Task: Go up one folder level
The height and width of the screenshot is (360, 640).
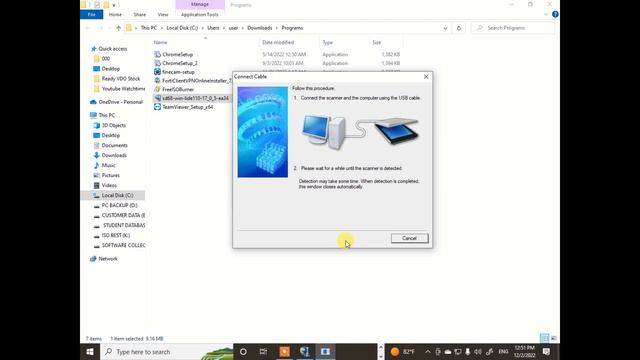Action: click(x=118, y=28)
